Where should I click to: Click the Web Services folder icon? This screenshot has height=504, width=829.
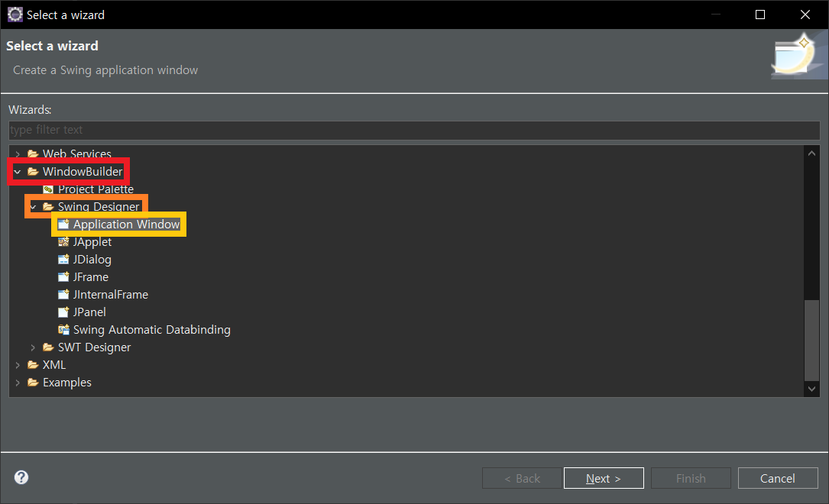(x=34, y=153)
